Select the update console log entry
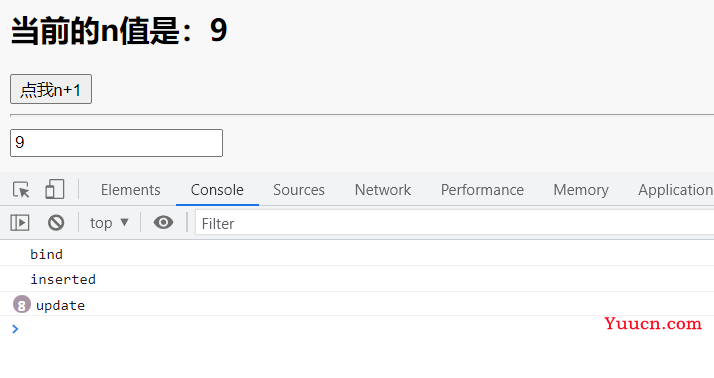The width and height of the screenshot is (714, 378). (x=357, y=305)
